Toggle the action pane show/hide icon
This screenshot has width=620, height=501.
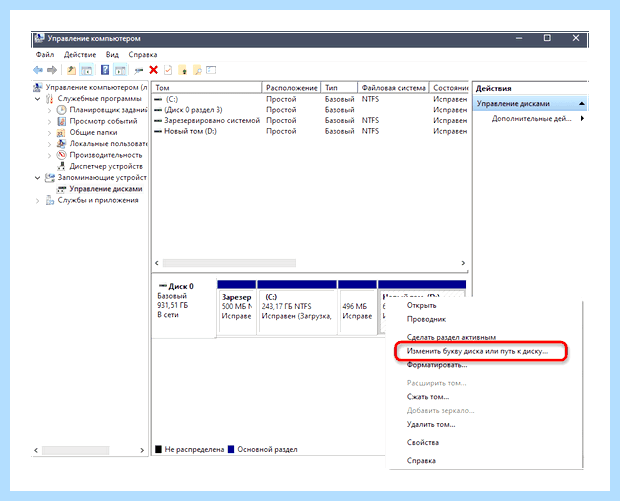click(x=120, y=70)
